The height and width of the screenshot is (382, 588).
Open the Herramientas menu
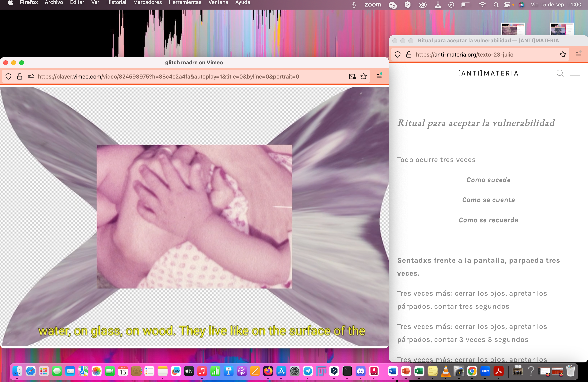pyautogui.click(x=185, y=3)
